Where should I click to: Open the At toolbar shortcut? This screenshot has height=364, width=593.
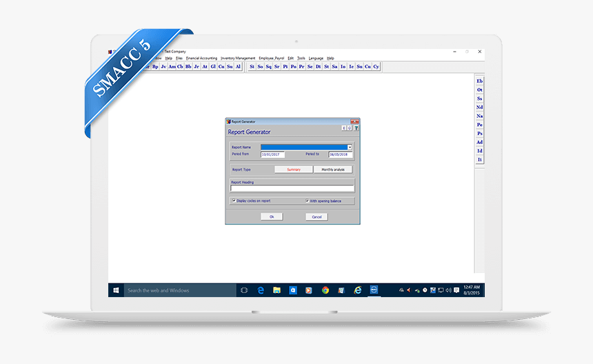pyautogui.click(x=205, y=66)
